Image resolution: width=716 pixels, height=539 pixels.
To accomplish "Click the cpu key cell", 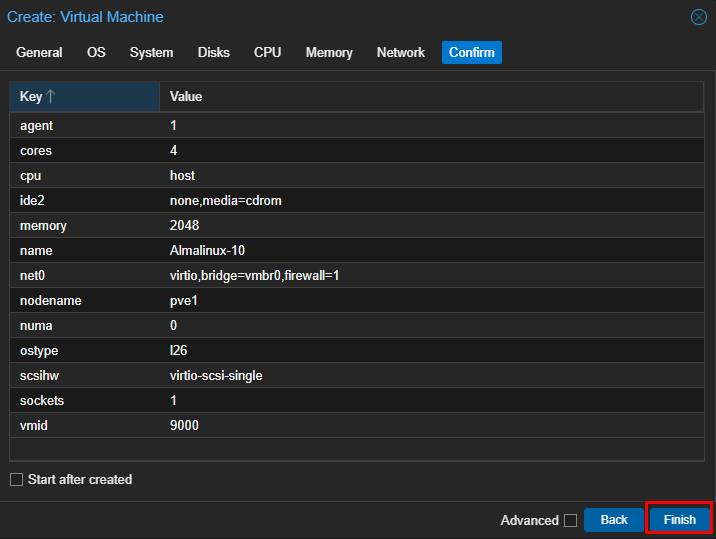I will coord(84,175).
